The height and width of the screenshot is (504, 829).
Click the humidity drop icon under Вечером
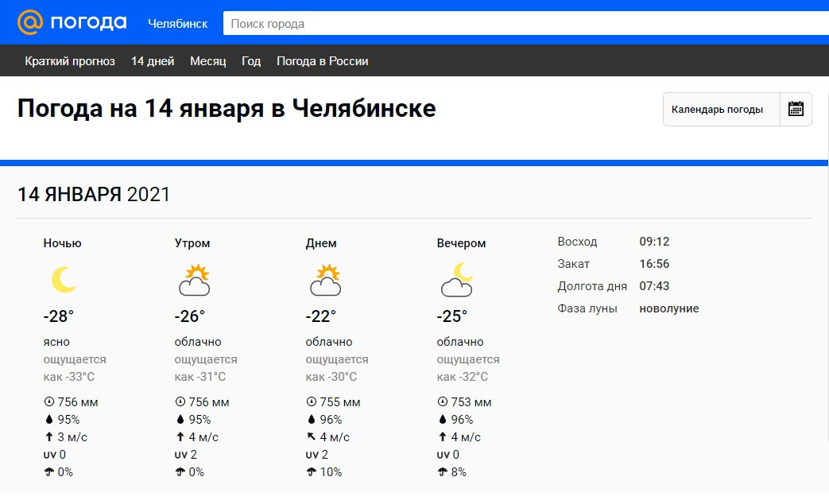[443, 420]
